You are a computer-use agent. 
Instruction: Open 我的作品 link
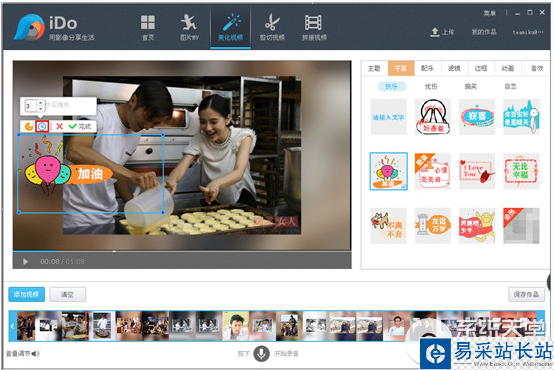tap(484, 32)
